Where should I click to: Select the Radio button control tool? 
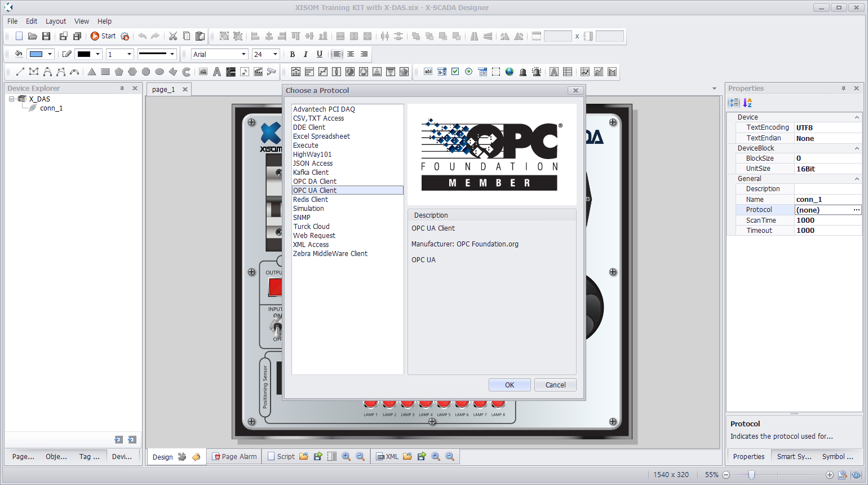click(x=469, y=72)
